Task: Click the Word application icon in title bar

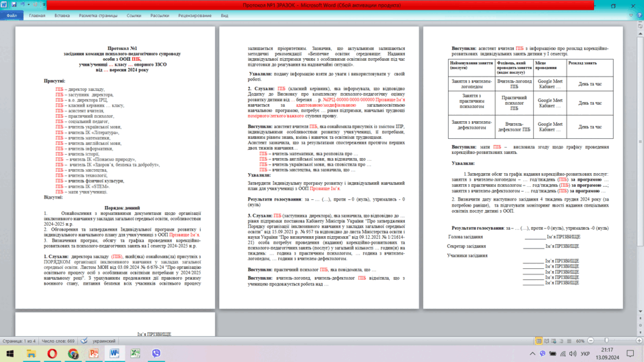Action: pyautogui.click(x=3, y=5)
